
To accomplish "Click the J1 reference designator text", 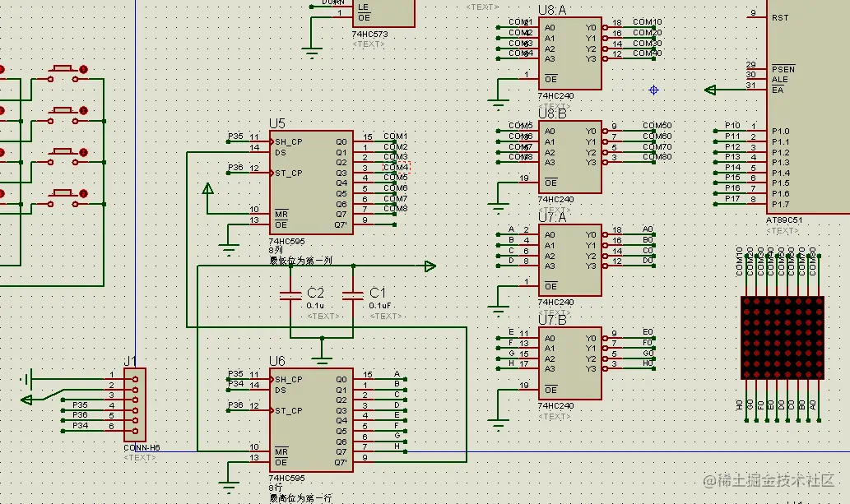I will [x=130, y=361].
